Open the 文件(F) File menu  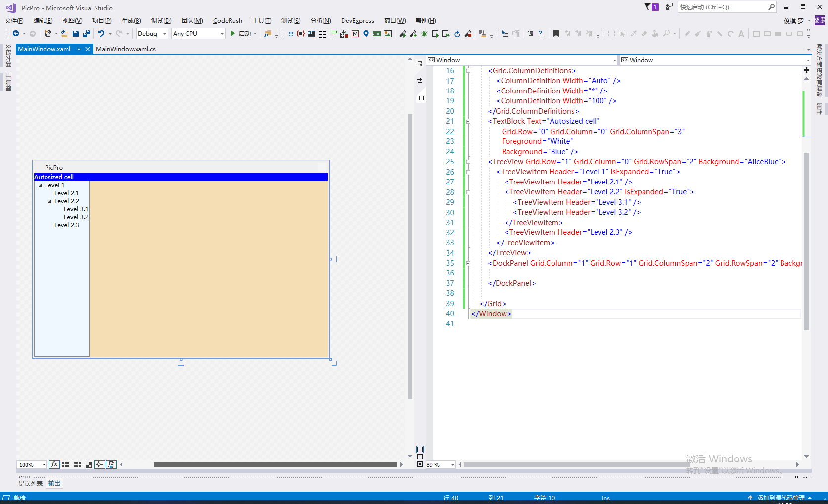(x=14, y=21)
